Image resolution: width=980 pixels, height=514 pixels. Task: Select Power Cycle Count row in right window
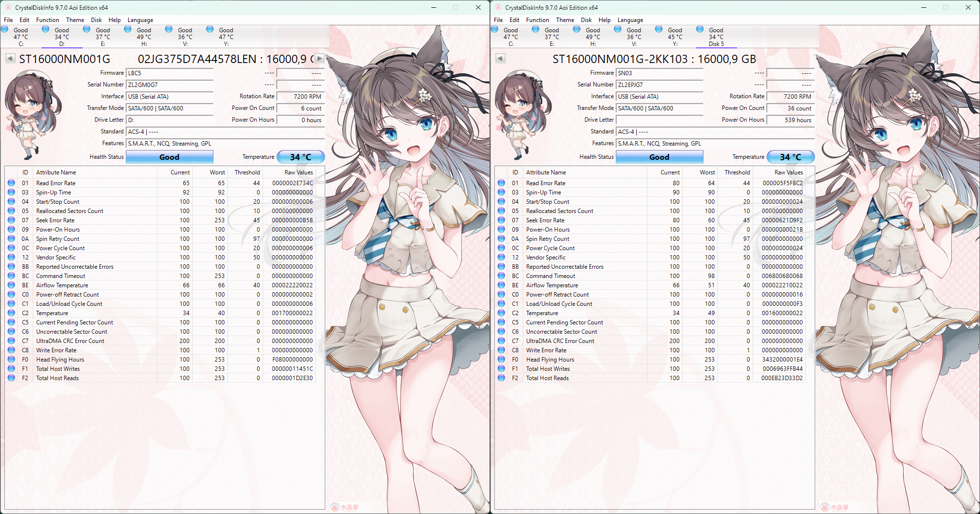650,248
